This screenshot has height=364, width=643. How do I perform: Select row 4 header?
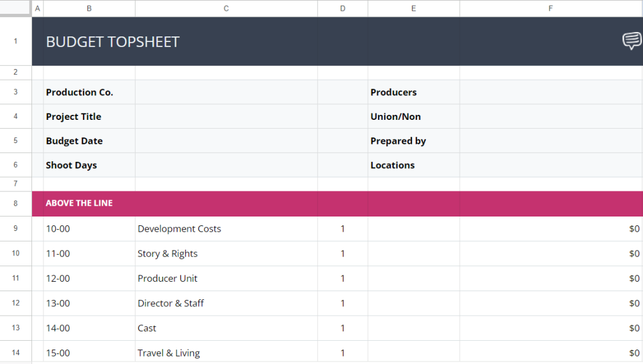click(x=16, y=116)
